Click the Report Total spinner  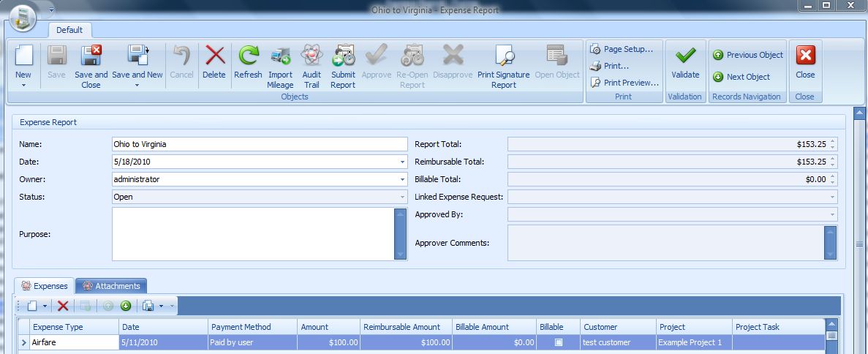(833, 145)
